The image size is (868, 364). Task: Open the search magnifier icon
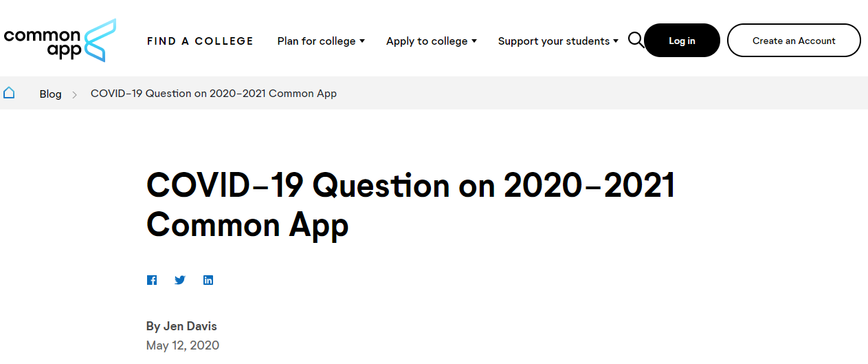click(x=636, y=40)
